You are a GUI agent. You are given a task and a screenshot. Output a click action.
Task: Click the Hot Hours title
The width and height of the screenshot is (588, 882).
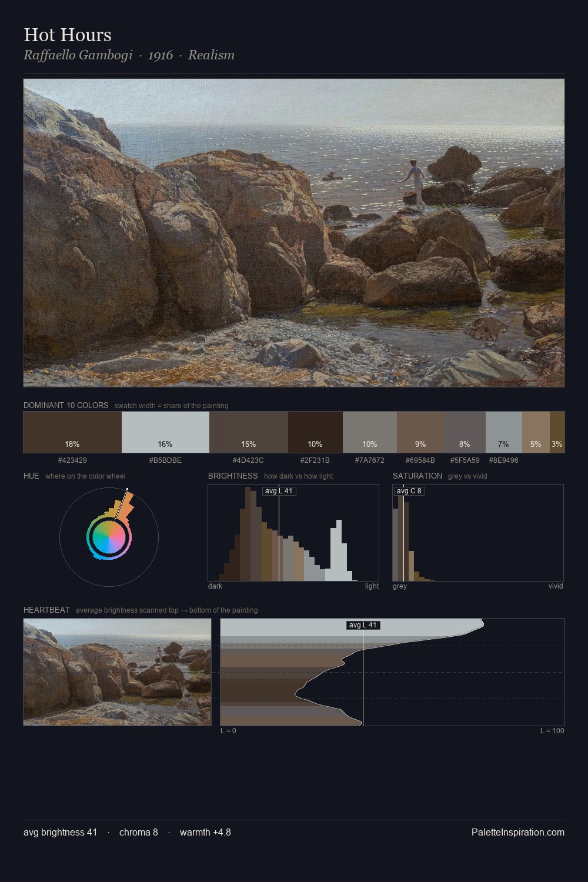click(x=68, y=35)
